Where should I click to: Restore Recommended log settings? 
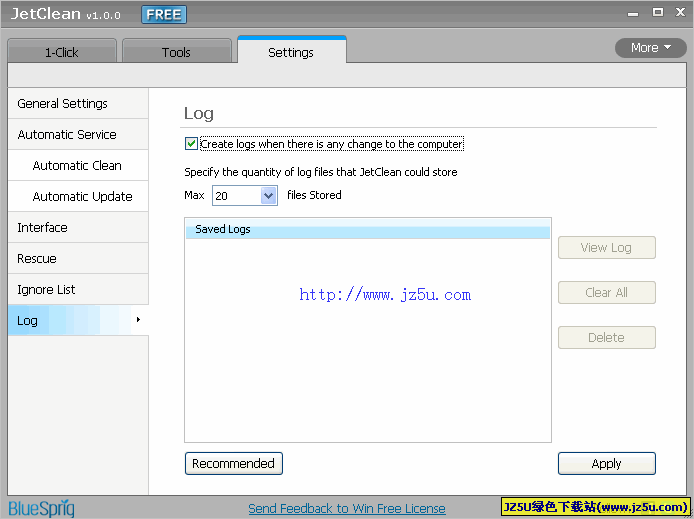[234, 463]
